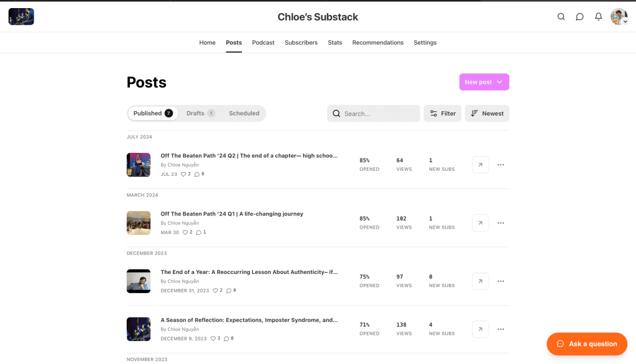Expand the New post dropdown
636x364 pixels.
499,82
